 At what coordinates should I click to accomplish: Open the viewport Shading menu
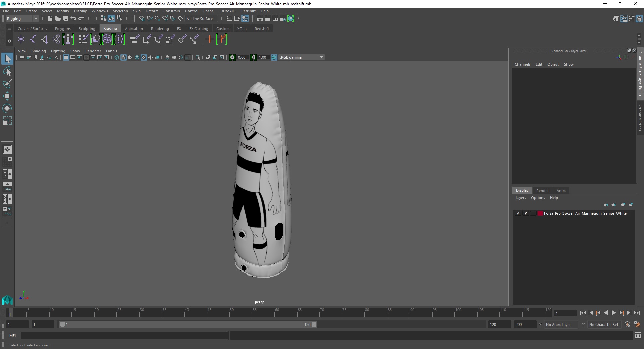click(x=39, y=51)
